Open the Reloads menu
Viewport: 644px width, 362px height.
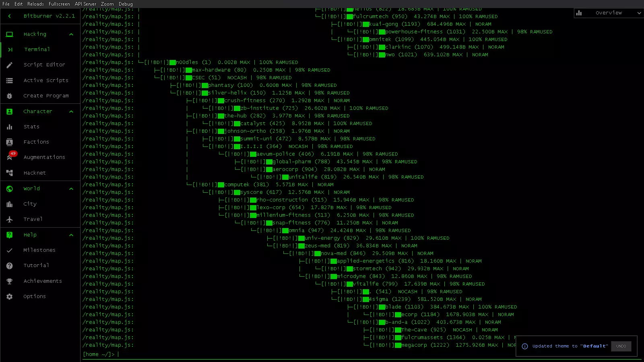coord(36,4)
